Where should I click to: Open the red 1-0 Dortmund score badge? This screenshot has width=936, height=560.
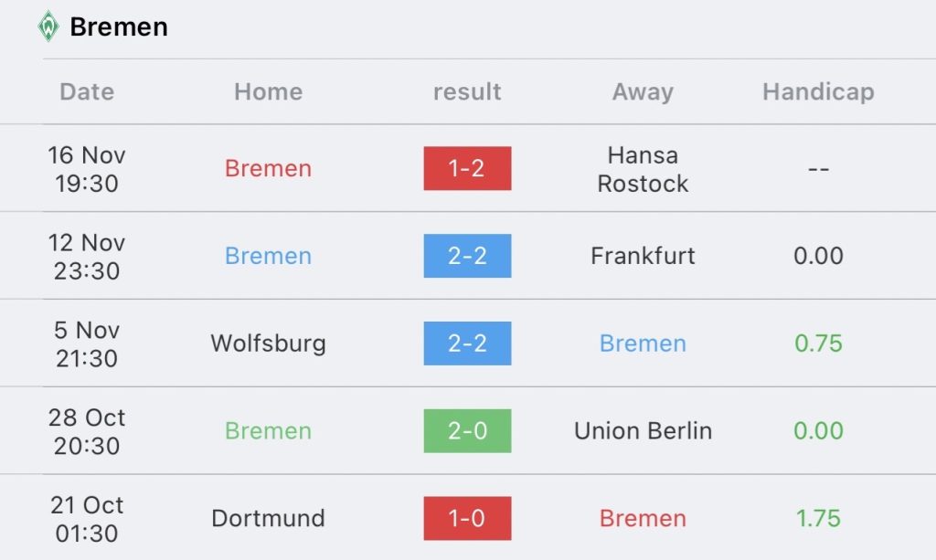467,518
